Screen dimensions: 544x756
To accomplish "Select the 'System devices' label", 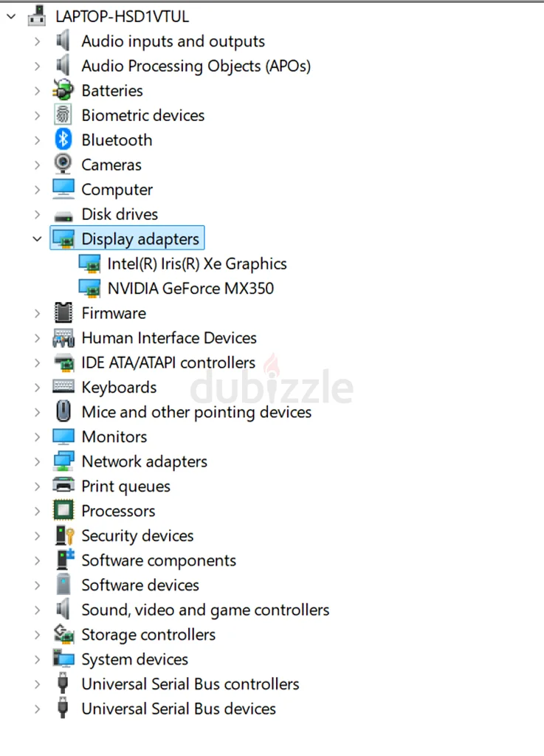I will click(x=135, y=659).
